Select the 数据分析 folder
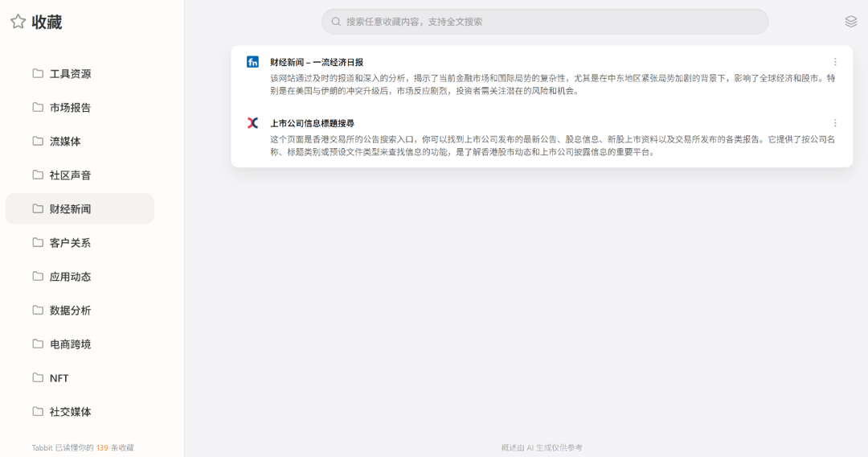The image size is (868, 457). click(x=70, y=311)
